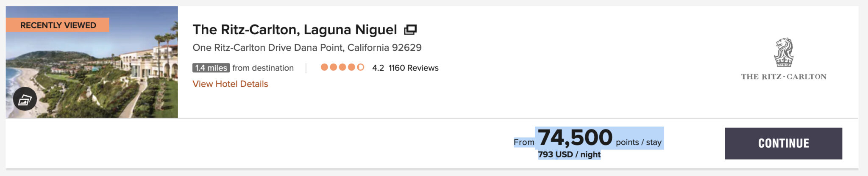Click THE RITZ-CARLTON brand wordmark

point(783,77)
